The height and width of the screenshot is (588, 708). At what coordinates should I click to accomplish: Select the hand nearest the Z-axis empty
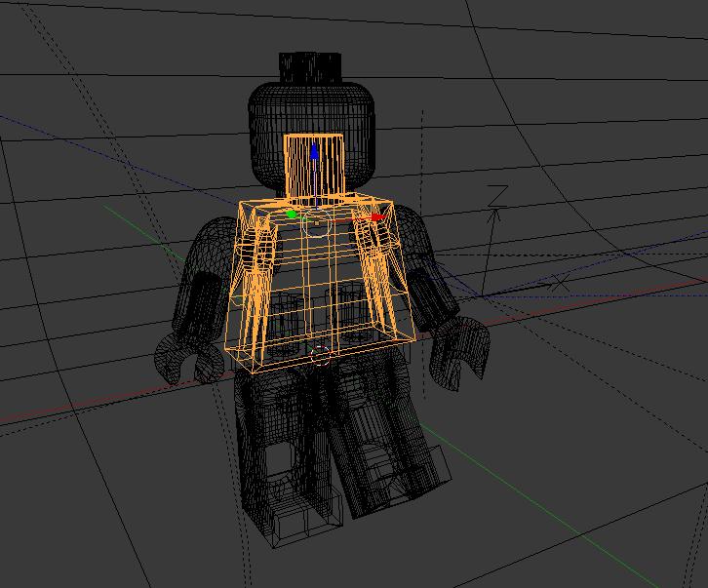(459, 352)
